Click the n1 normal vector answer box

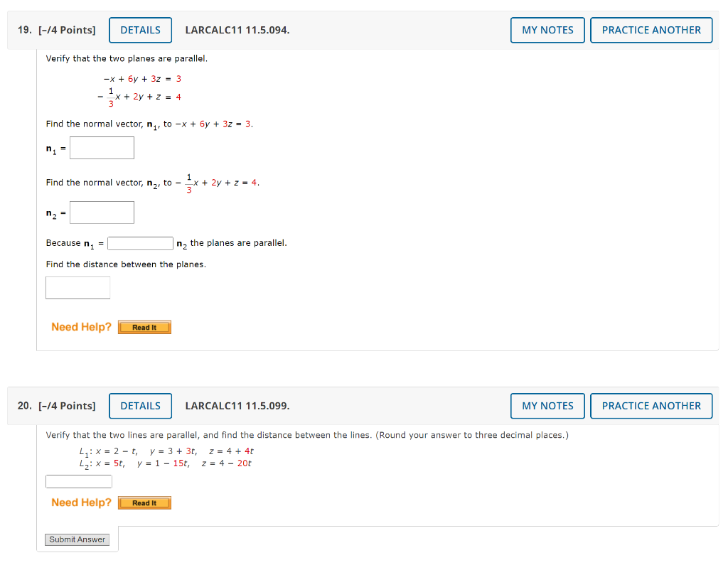(x=102, y=147)
